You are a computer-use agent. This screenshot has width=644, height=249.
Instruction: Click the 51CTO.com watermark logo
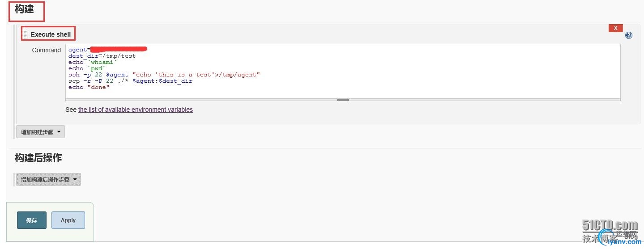[x=610, y=225]
